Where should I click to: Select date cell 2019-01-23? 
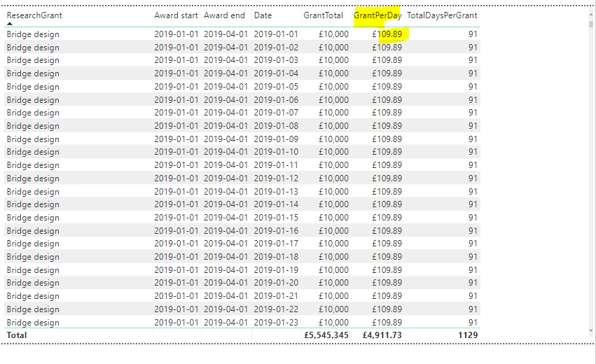click(276, 322)
